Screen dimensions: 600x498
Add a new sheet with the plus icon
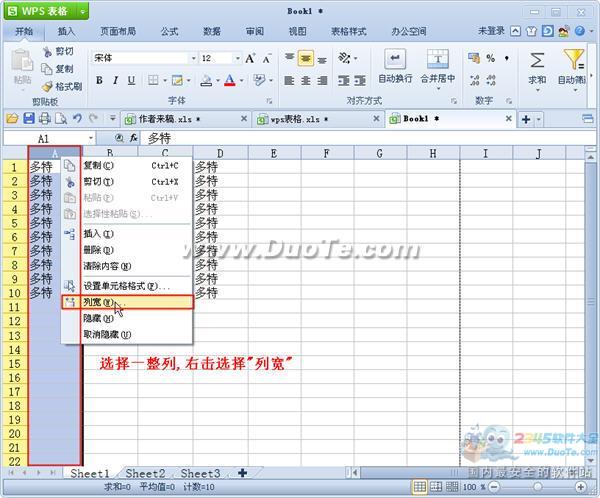click(x=242, y=473)
